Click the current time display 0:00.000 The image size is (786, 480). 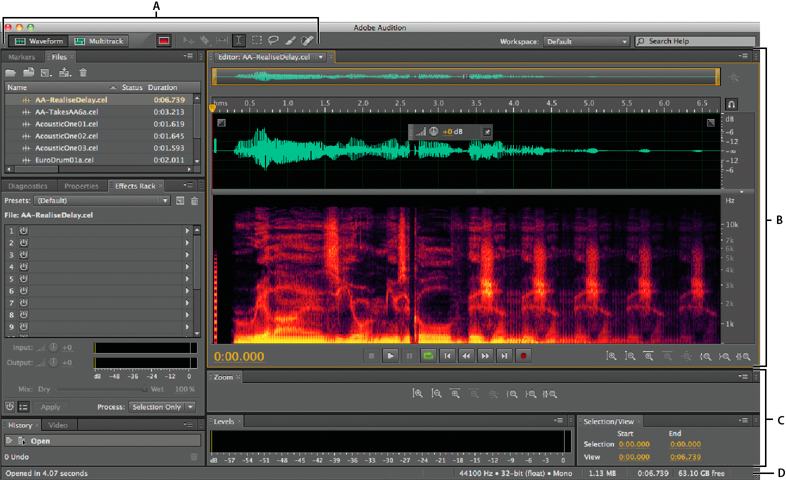tap(239, 356)
